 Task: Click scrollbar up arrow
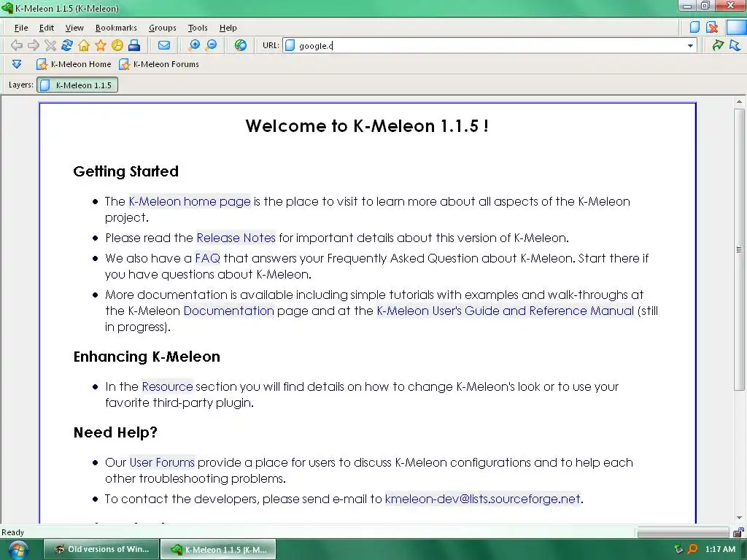[x=739, y=102]
